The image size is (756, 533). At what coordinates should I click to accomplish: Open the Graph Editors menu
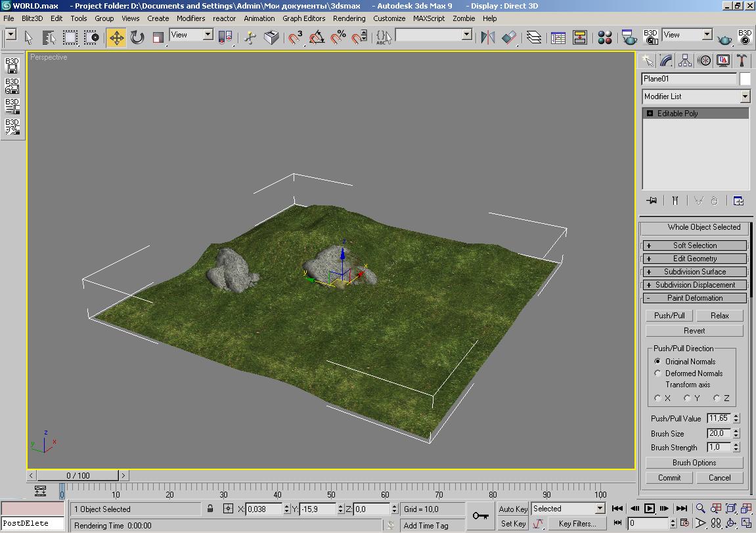[x=303, y=18]
